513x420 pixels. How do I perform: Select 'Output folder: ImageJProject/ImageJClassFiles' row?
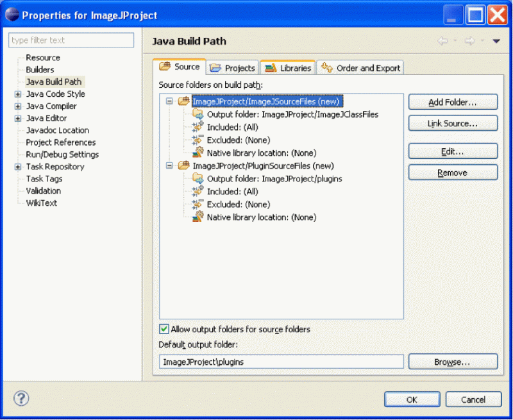tap(292, 115)
